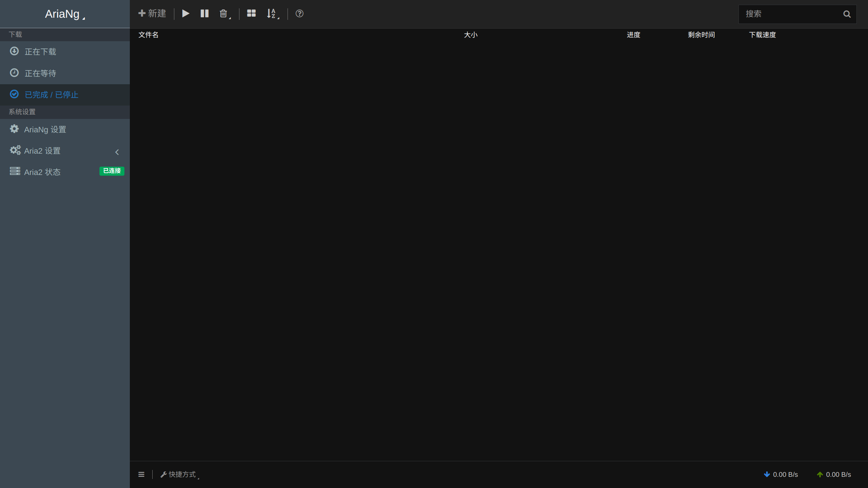The image size is (868, 488).
Task: Open the AriaNg logo dropdown
Action: (x=65, y=14)
